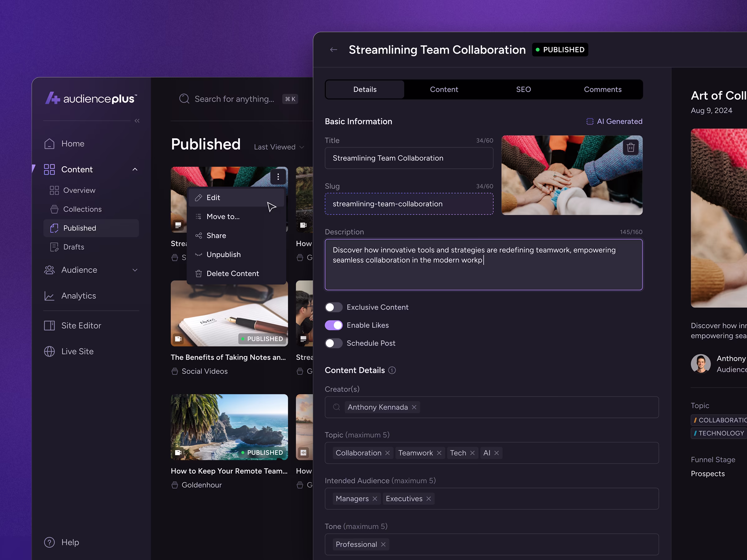
Task: Click the AI Generated indicator
Action: tap(614, 121)
